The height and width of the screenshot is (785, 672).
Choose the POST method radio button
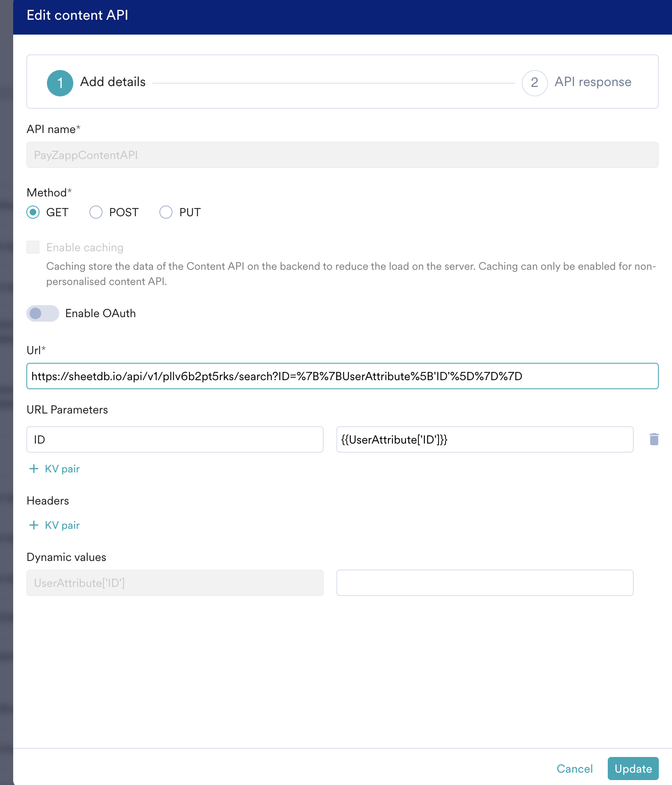coord(96,212)
